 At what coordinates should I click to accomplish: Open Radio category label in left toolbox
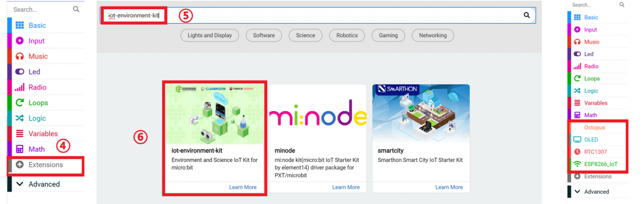click(37, 87)
